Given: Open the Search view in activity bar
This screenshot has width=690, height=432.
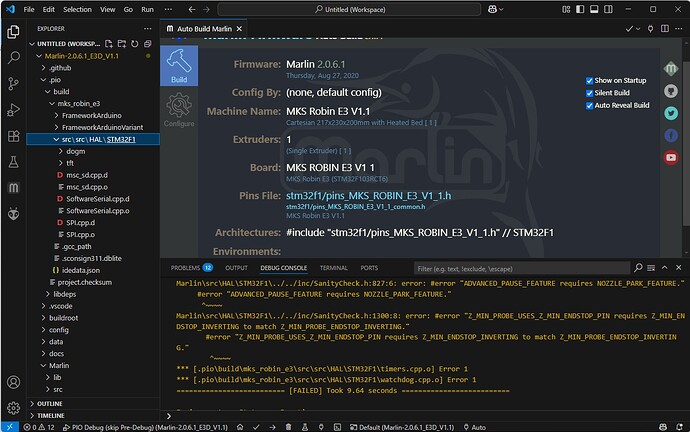Looking at the screenshot, I should 13,57.
